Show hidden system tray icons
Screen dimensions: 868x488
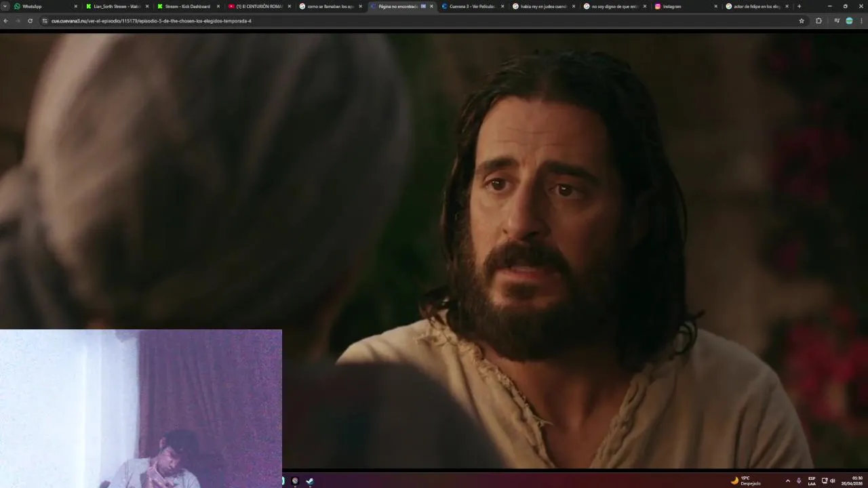pos(787,481)
